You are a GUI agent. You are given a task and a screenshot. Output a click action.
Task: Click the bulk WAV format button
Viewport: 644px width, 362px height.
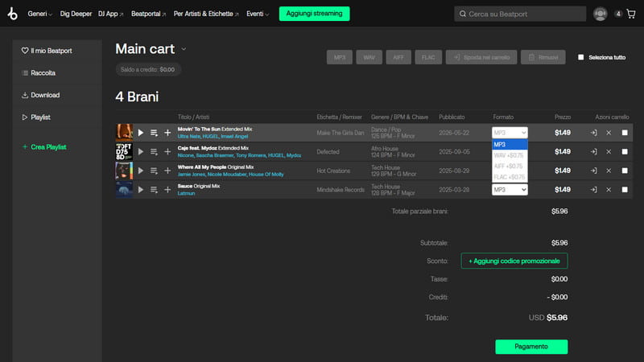click(x=369, y=57)
